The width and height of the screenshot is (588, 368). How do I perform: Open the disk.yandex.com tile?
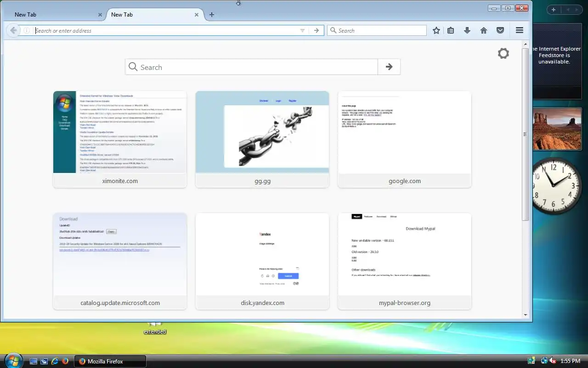coord(262,261)
